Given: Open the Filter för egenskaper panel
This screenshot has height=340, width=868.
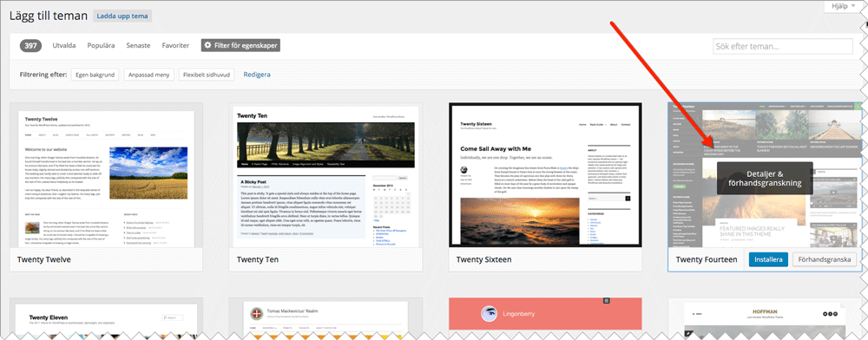Looking at the screenshot, I should [x=240, y=45].
